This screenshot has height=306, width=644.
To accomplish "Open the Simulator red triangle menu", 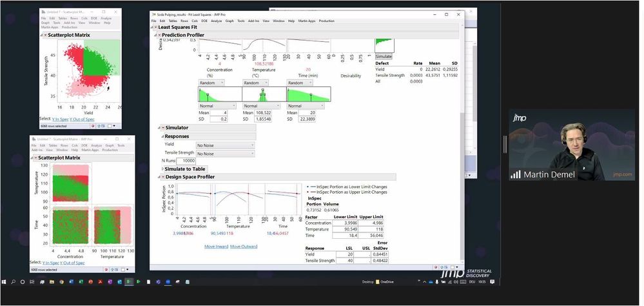I will coord(162,128).
